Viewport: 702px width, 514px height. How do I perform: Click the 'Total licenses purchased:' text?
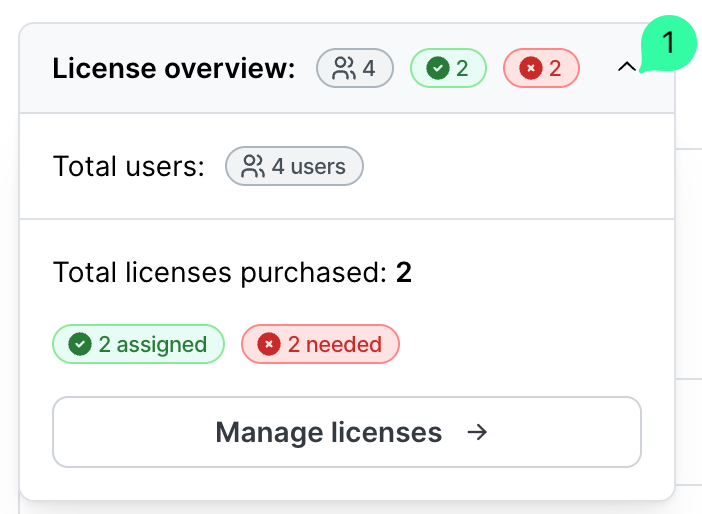pyautogui.click(x=219, y=272)
